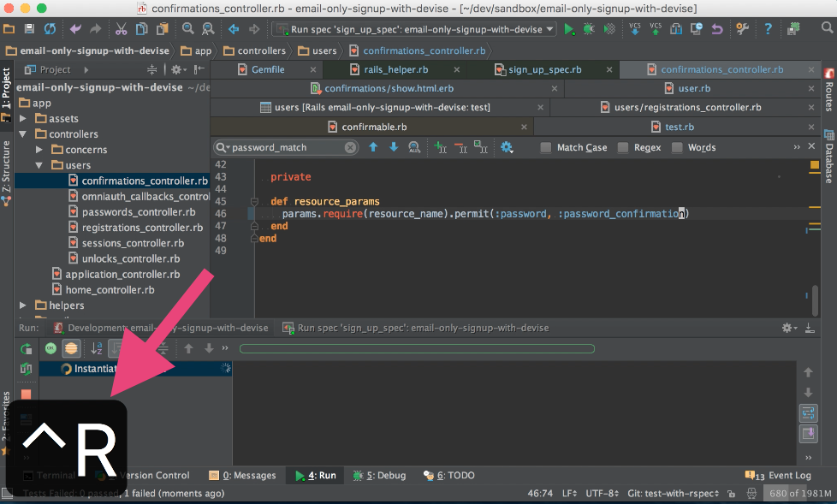Screen dimensions: 837x504
Task: Click the Find magnifier toolbar icon
Action: click(188, 29)
